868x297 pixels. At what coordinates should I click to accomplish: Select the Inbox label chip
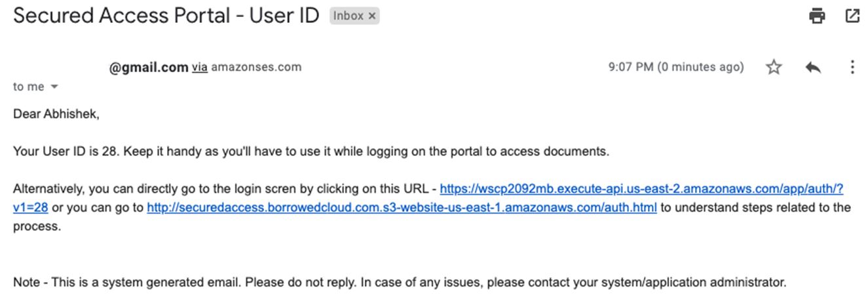point(354,16)
